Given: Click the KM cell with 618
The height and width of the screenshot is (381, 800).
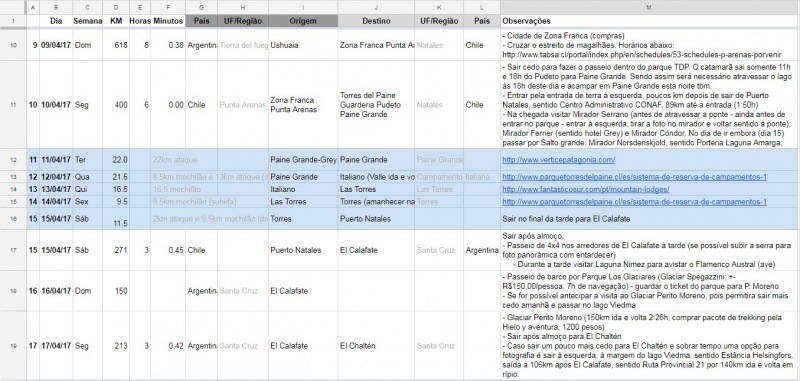Looking at the screenshot, I should [x=116, y=45].
